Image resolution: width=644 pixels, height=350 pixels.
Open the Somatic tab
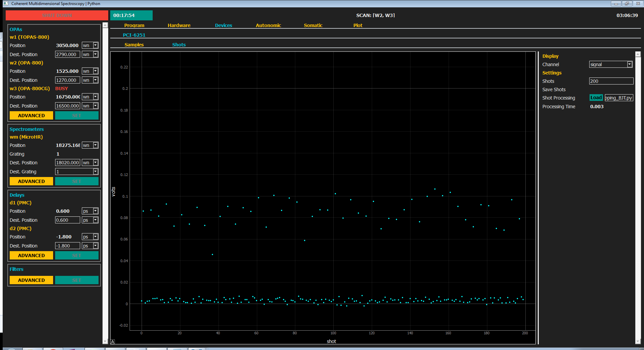(x=313, y=25)
